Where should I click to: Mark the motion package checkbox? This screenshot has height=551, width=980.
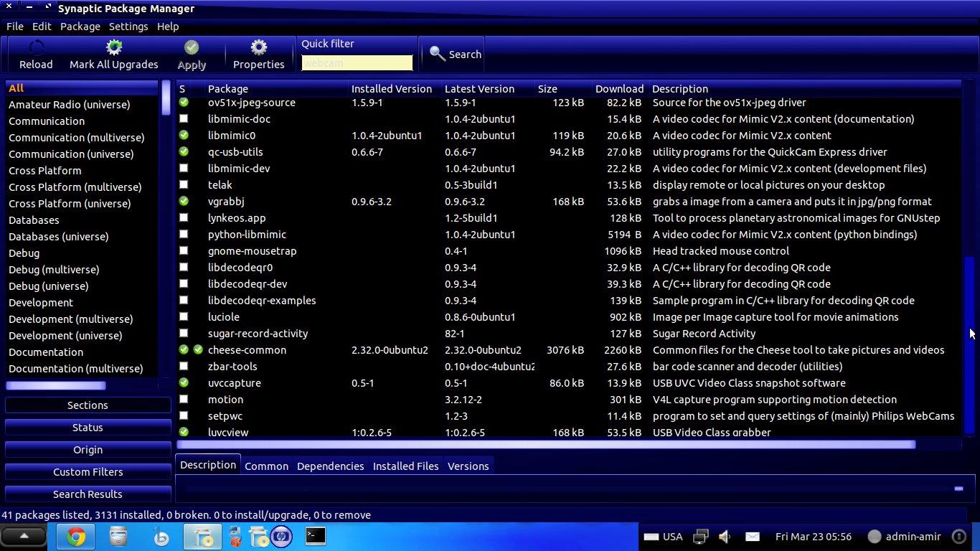(184, 399)
